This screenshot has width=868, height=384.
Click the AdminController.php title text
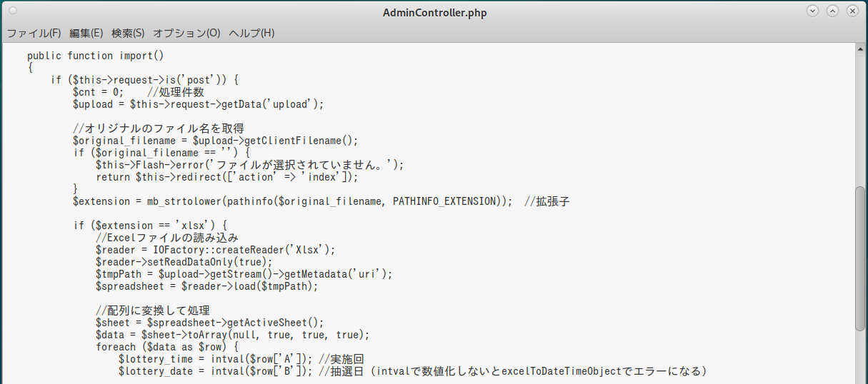point(434,13)
